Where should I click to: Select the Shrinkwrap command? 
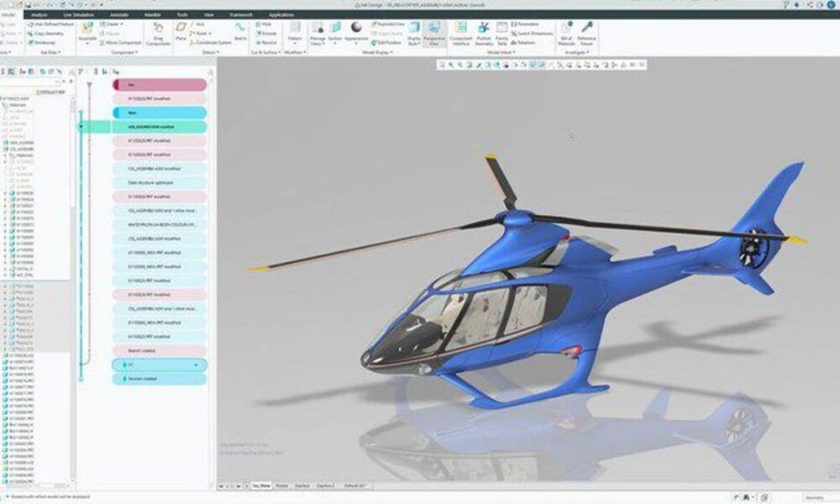click(42, 42)
